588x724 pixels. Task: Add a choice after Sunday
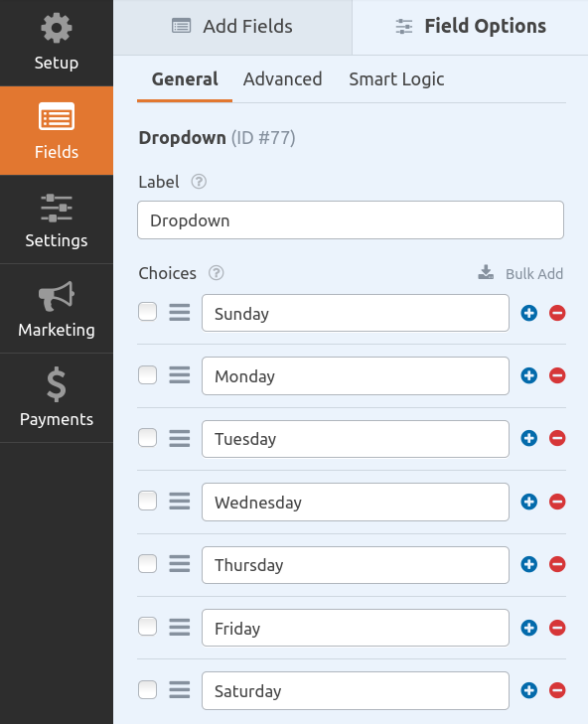tap(528, 313)
